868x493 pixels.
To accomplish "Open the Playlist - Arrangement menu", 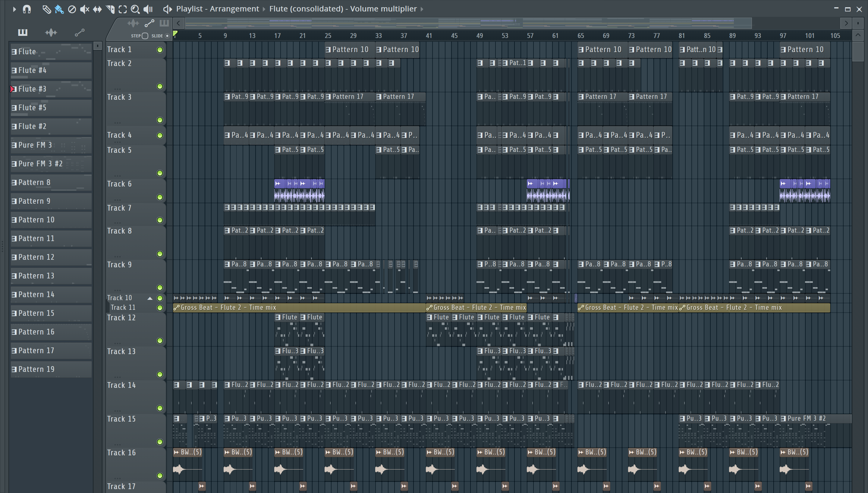I will coord(217,9).
